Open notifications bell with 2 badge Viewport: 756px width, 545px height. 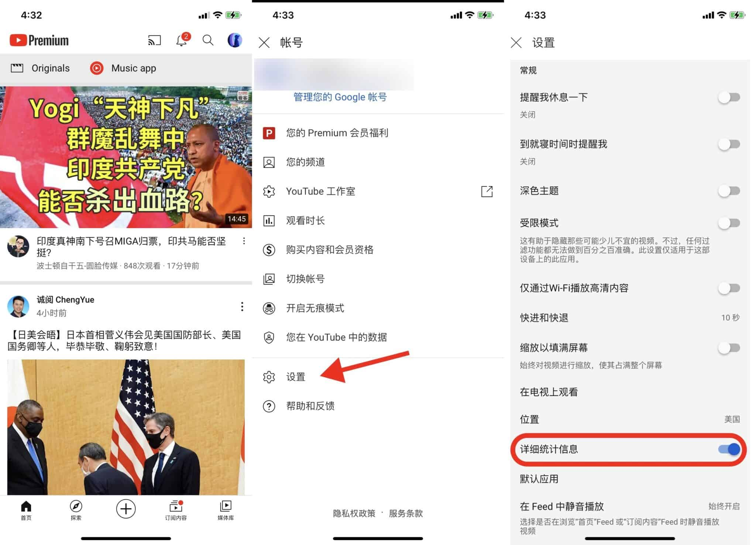coord(182,40)
